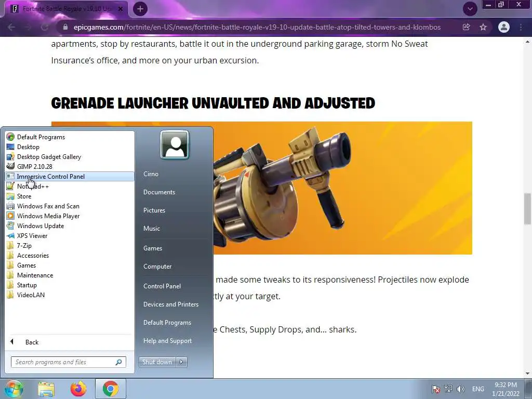Open Music from the Start menu
The width and height of the screenshot is (532, 399).
152,229
